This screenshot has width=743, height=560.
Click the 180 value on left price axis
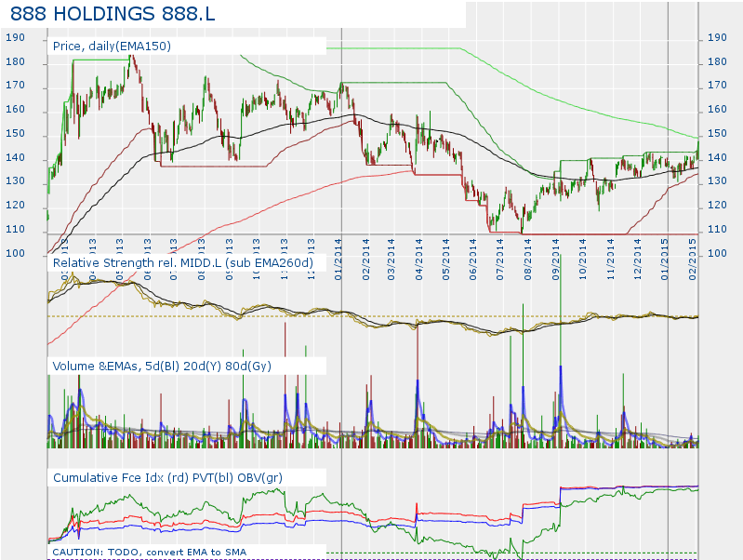[x=15, y=61]
